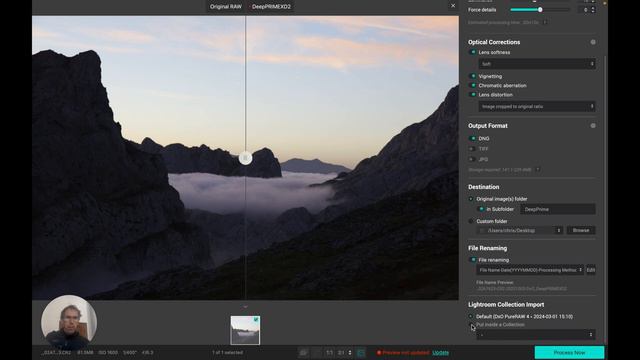The height and width of the screenshot is (360, 640).
Task: Click the 'File Name Preview' label
Action: click(495, 282)
